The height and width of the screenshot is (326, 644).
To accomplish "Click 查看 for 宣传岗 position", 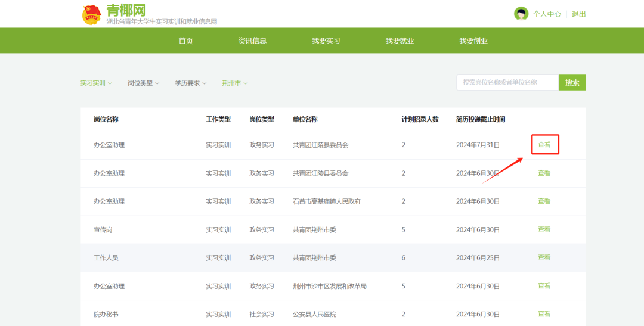I will (544, 229).
